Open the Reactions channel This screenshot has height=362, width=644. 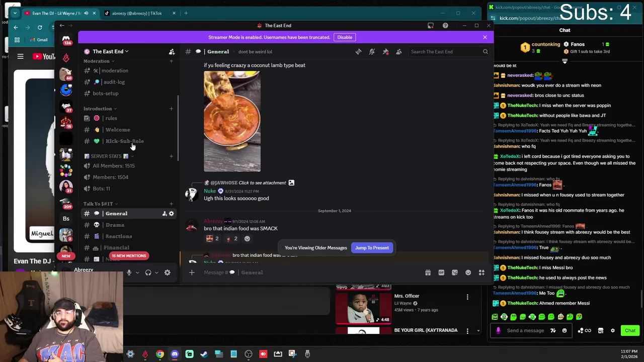(128, 236)
